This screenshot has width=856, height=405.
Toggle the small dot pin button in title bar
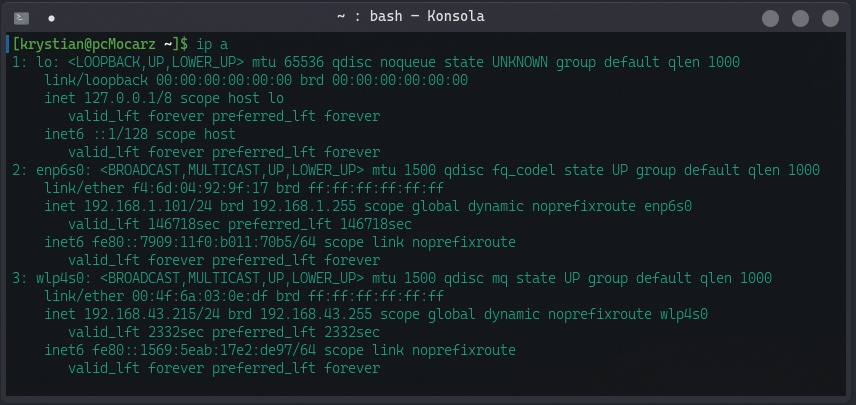pos(51,18)
